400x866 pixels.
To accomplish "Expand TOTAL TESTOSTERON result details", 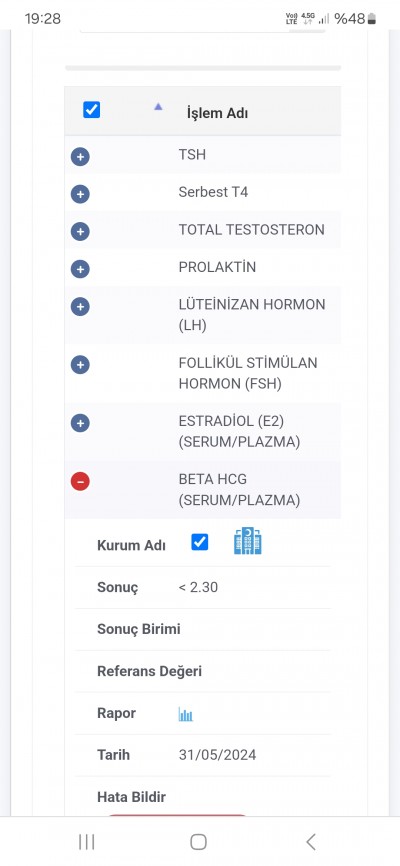I will [x=80, y=231].
